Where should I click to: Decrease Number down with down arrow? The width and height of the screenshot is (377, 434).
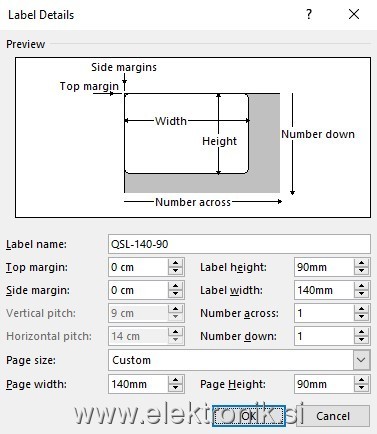click(361, 340)
